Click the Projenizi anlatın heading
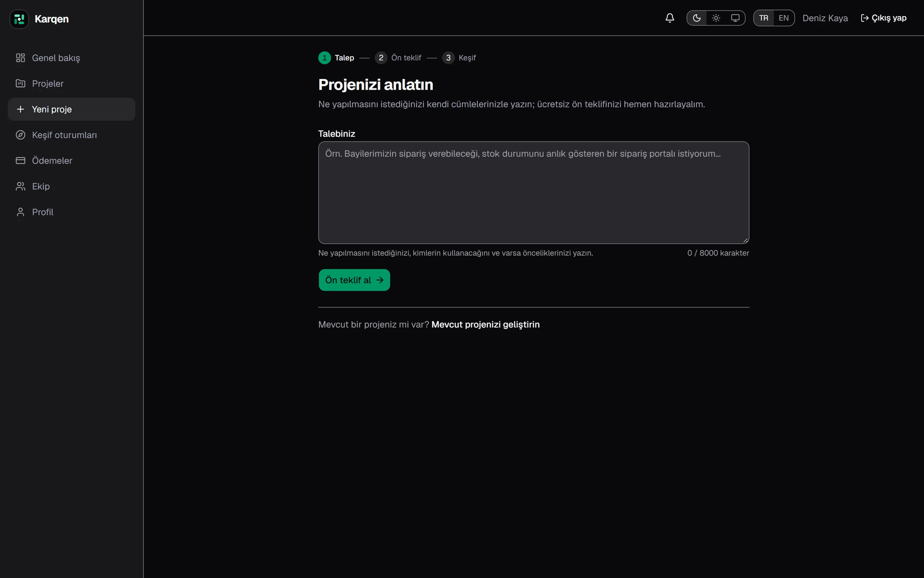 coord(376,85)
